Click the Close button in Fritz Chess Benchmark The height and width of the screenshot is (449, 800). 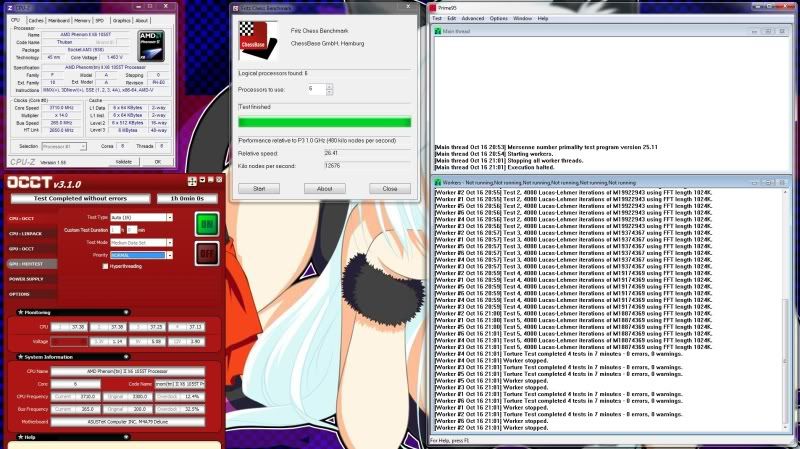coord(390,189)
